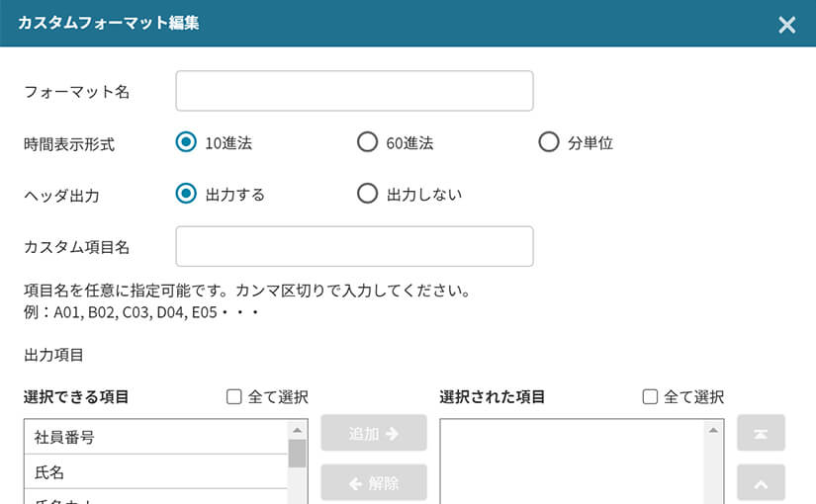Screen dimensions: 816x504
Task: Click up arrow of selected items scrollbar
Action: coord(713,430)
